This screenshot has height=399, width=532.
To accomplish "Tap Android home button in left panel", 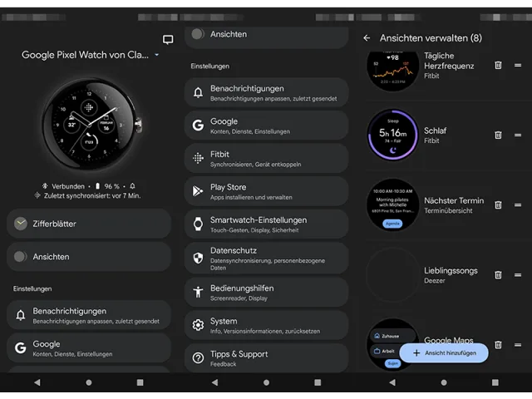I will [x=89, y=382].
